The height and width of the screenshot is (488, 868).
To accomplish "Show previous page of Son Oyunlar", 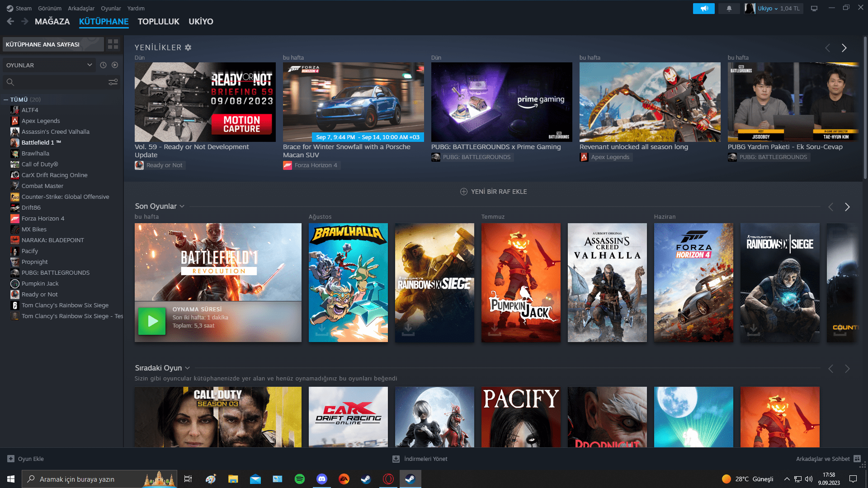I will pos(830,207).
